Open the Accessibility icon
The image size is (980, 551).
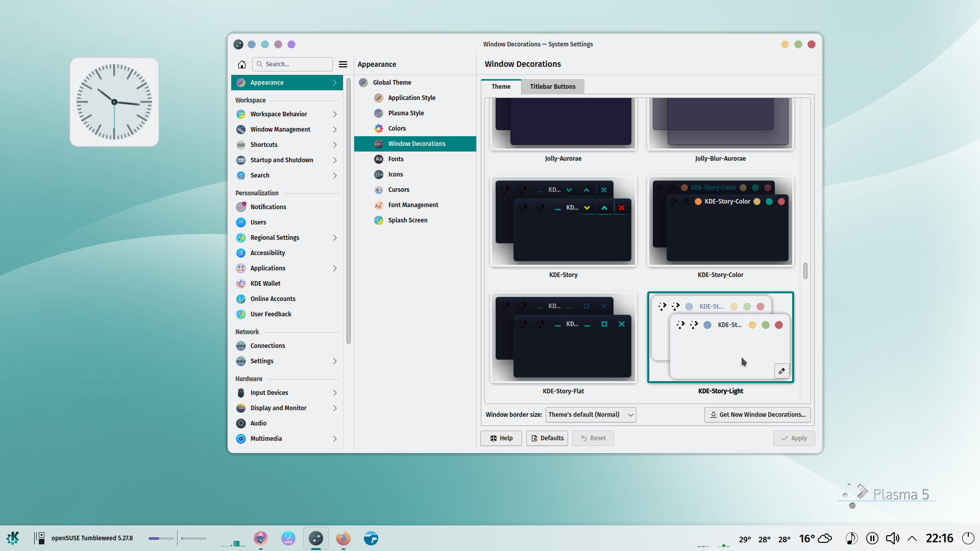pos(241,253)
